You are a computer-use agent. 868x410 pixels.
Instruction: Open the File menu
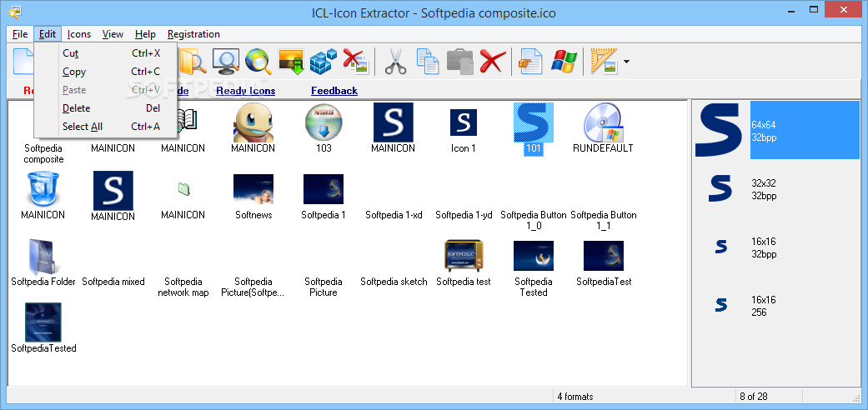coord(20,34)
